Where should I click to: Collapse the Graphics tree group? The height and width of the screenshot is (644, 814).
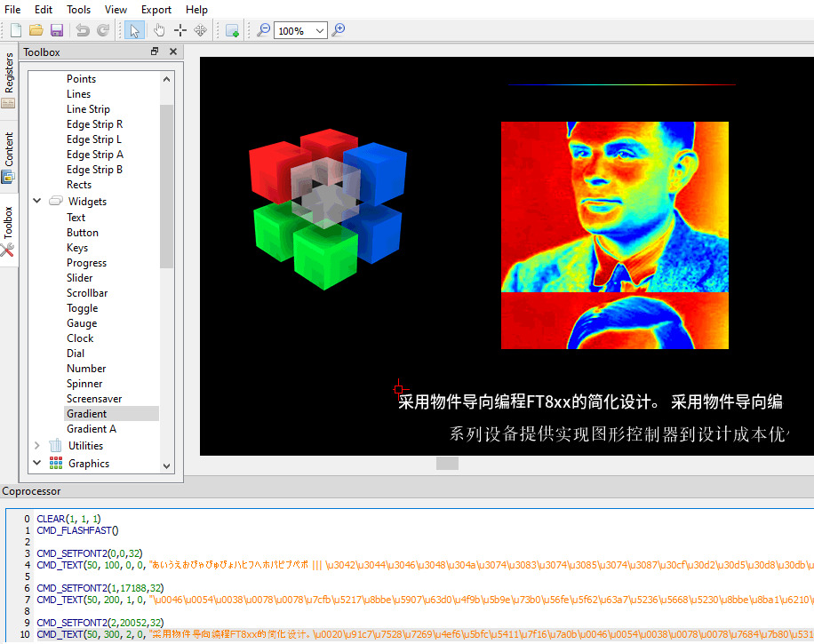click(x=37, y=463)
